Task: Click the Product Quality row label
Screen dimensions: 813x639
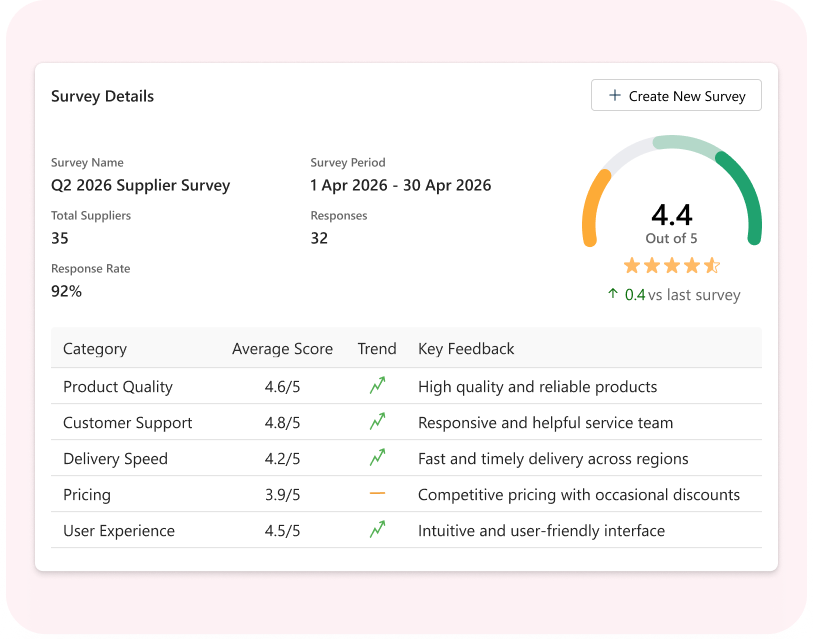Action: 118,387
